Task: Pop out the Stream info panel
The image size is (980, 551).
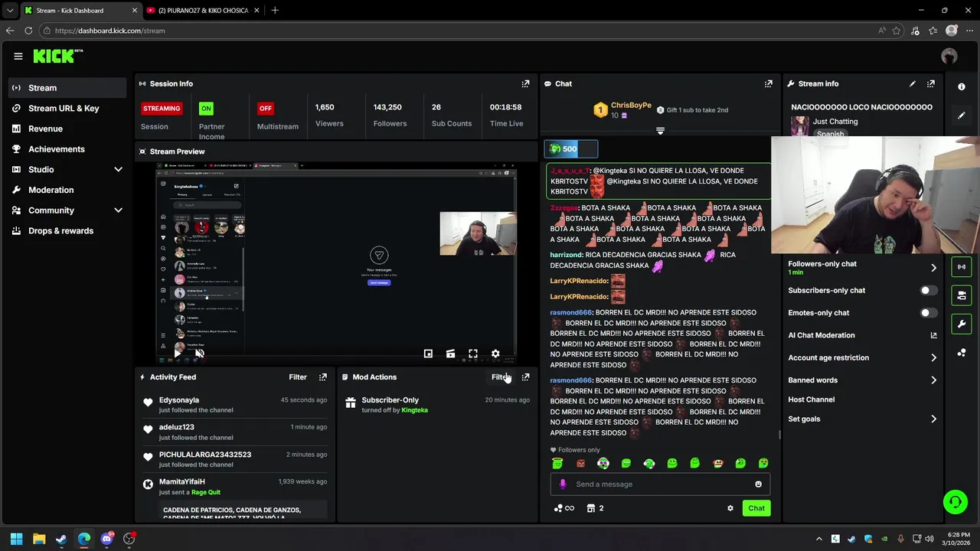Action: (x=931, y=83)
